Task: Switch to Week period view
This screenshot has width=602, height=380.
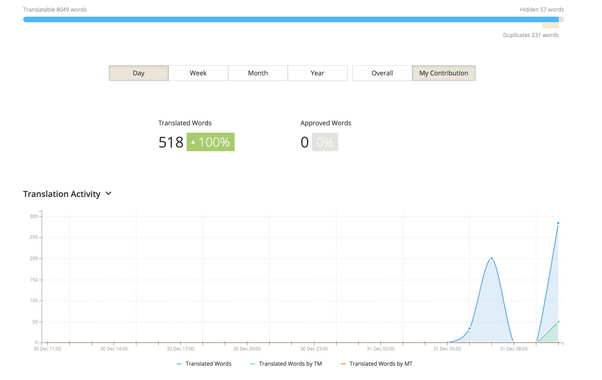Action: coord(198,73)
